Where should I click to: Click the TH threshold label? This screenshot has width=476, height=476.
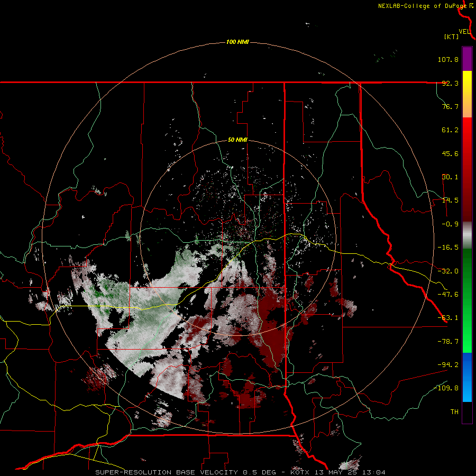[454, 412]
